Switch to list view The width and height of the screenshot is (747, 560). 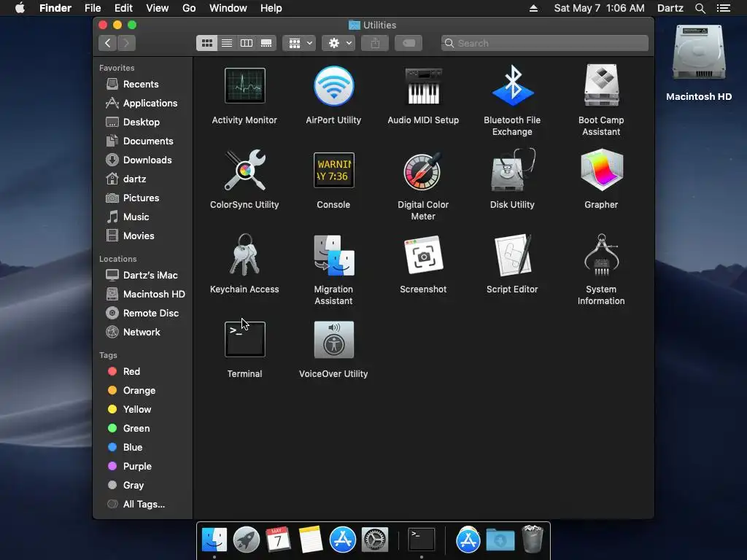tap(227, 43)
